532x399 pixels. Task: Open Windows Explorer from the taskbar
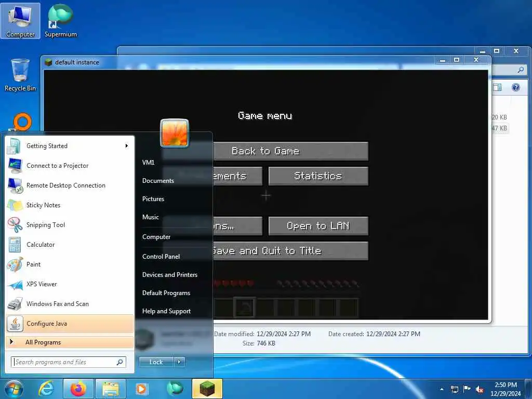[111, 390]
